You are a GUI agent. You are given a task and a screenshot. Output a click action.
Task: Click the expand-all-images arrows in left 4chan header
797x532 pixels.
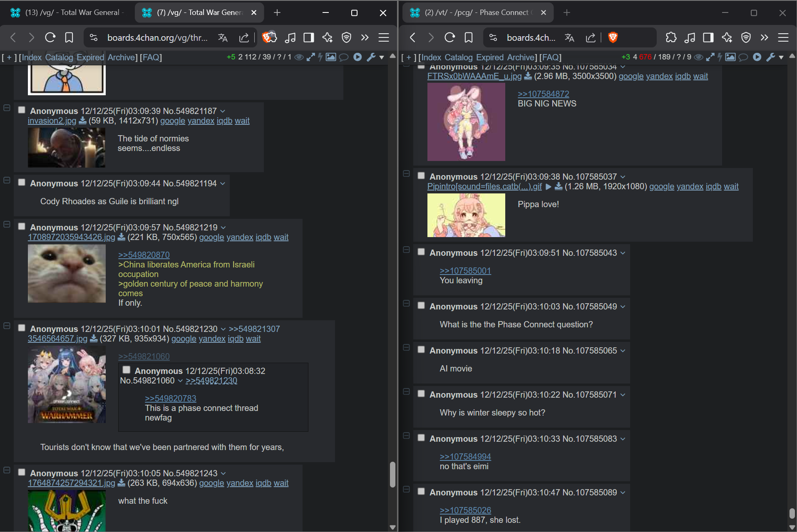coord(310,57)
